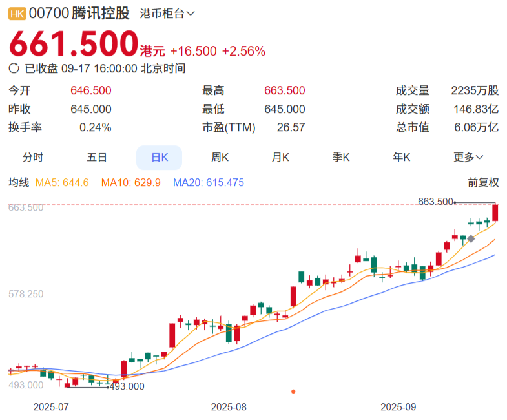The width and height of the screenshot is (507, 420).
Task: Click the orange HK market badge
Action: click(17, 14)
